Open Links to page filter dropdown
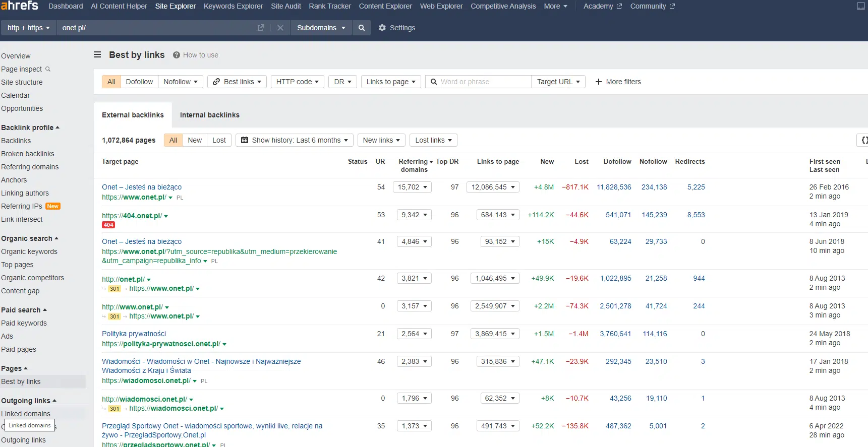 pos(391,82)
